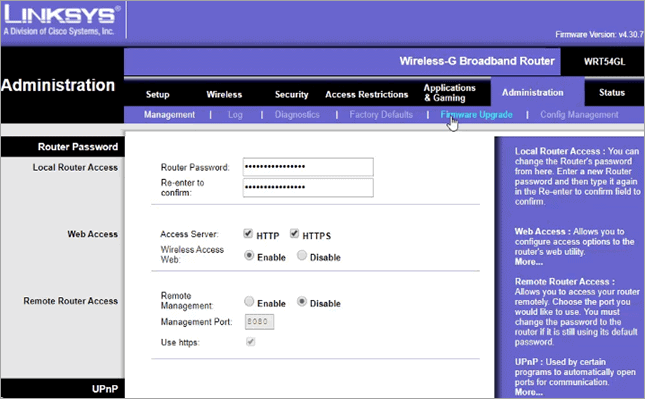The width and height of the screenshot is (645, 399).
Task: Click More link under UPnP help
Action: tap(529, 392)
